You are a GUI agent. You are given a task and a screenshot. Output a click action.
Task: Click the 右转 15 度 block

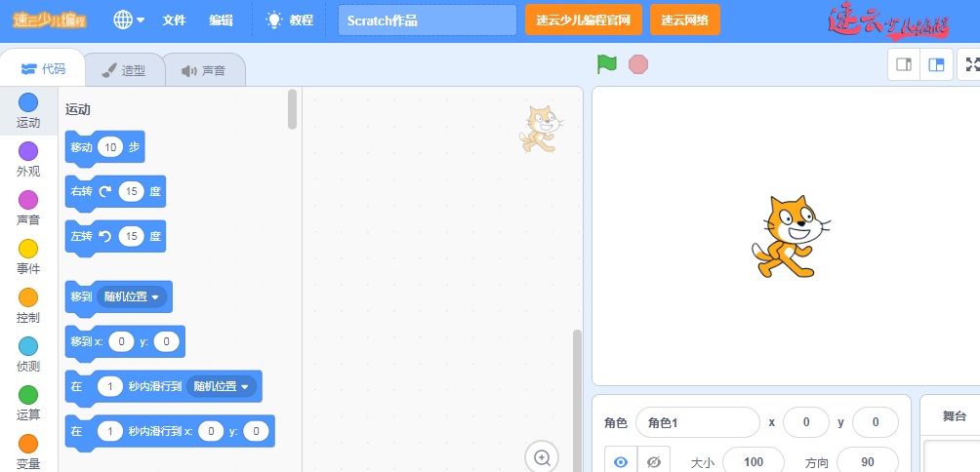pyautogui.click(x=115, y=192)
